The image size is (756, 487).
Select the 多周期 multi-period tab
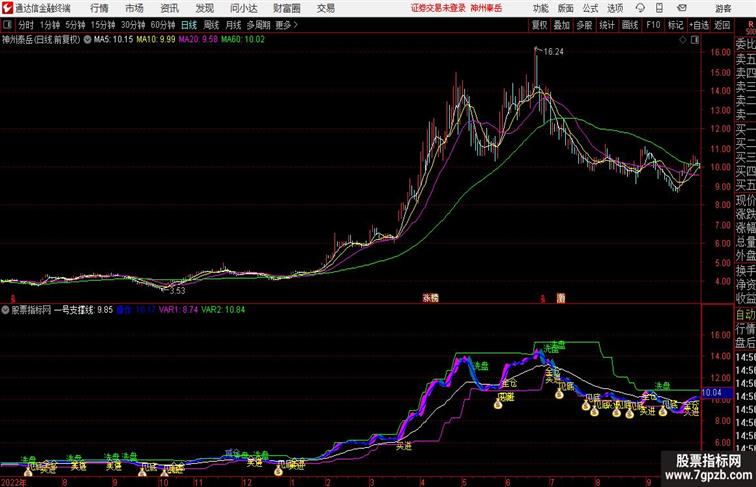pyautogui.click(x=258, y=25)
